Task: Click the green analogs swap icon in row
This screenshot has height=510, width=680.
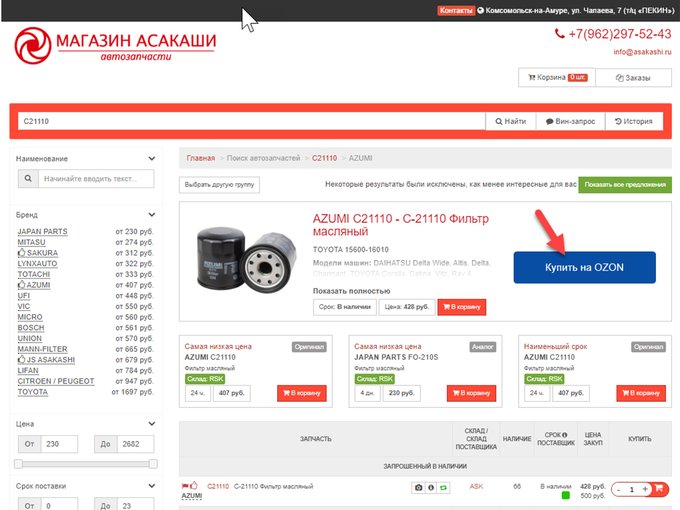Action: pyautogui.click(x=443, y=488)
